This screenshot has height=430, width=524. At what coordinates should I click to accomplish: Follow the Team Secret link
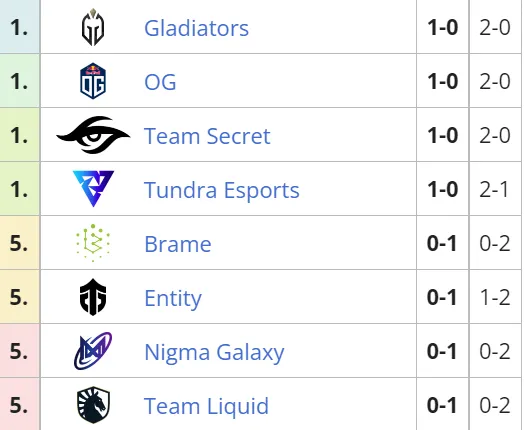[207, 136]
